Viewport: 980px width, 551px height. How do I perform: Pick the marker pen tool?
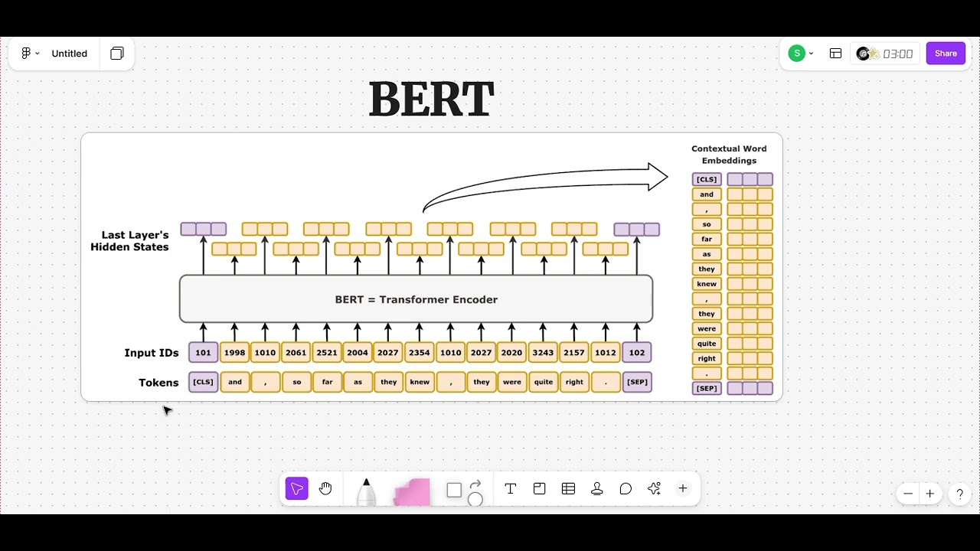[366, 491]
